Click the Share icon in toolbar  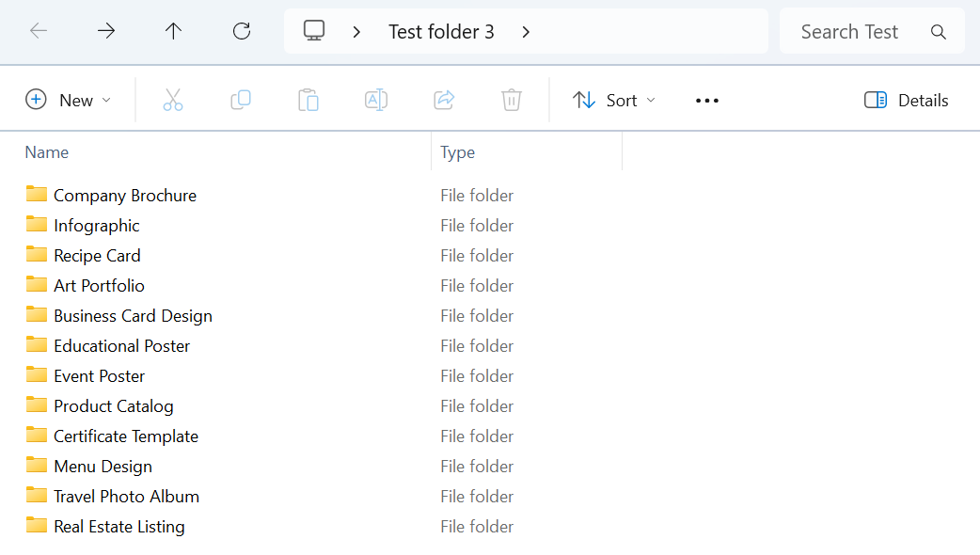point(444,100)
